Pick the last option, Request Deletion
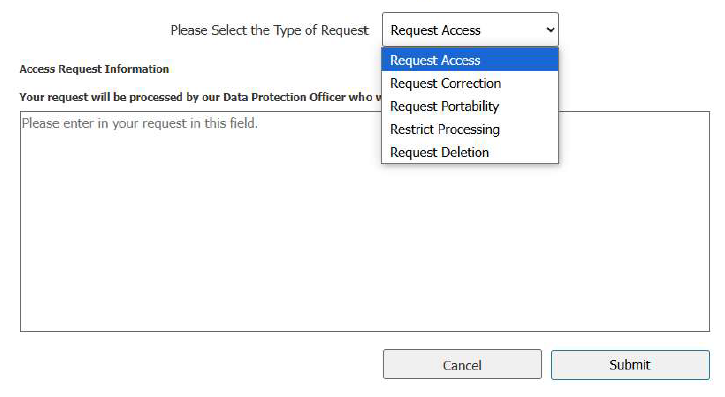 point(470,152)
